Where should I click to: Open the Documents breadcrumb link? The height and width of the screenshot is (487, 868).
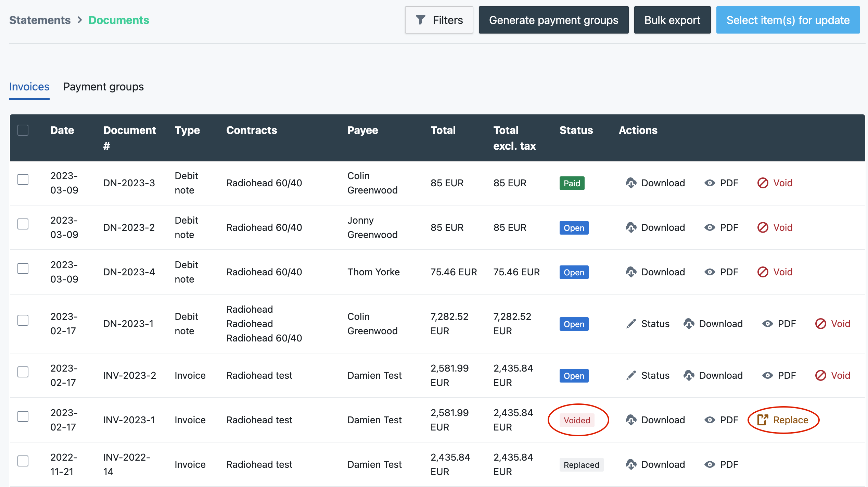pos(119,20)
